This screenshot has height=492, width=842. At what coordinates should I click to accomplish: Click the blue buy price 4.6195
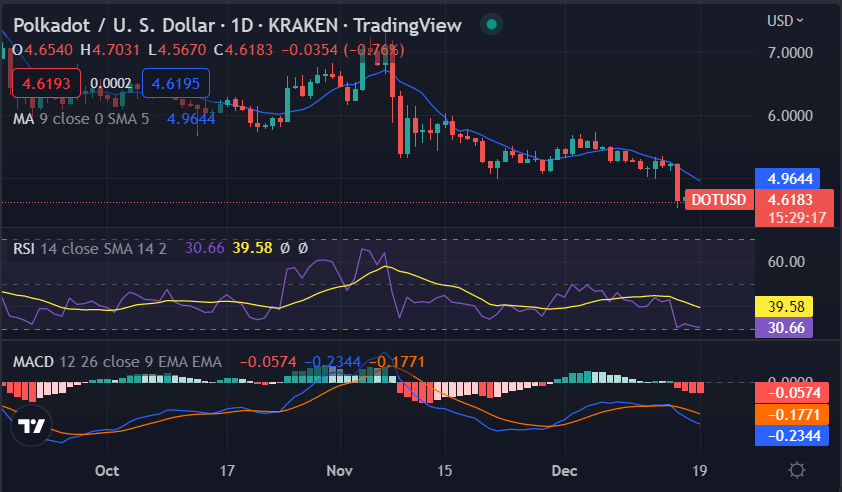176,83
